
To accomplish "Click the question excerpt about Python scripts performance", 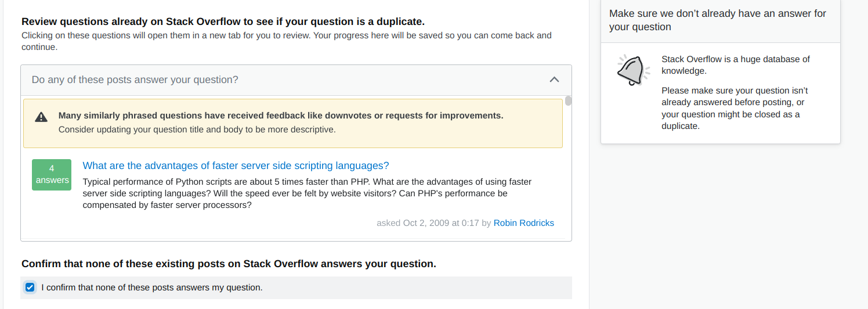I will 308,193.
